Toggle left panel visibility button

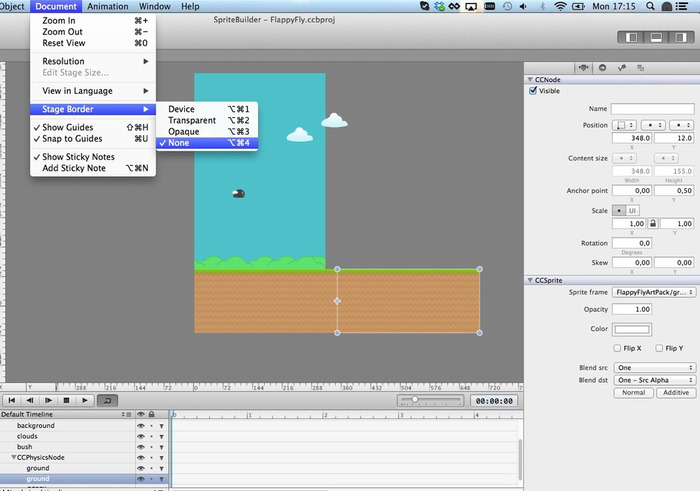(632, 37)
